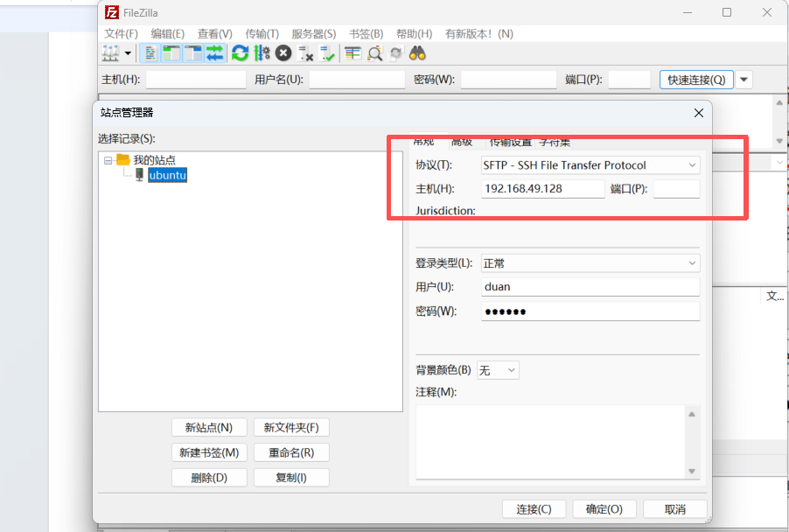This screenshot has width=789, height=532.
Task: Toggle directory comparison icon
Action: point(374,52)
